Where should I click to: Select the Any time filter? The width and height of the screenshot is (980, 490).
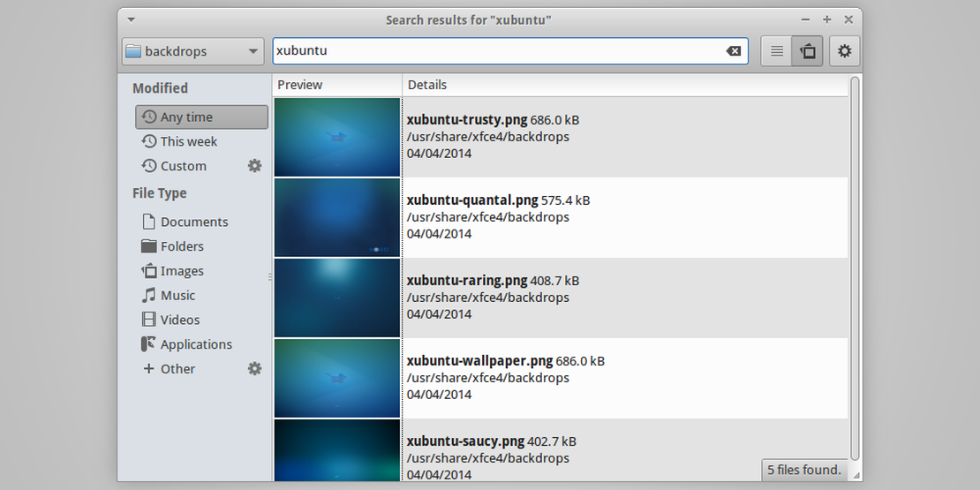point(202,117)
